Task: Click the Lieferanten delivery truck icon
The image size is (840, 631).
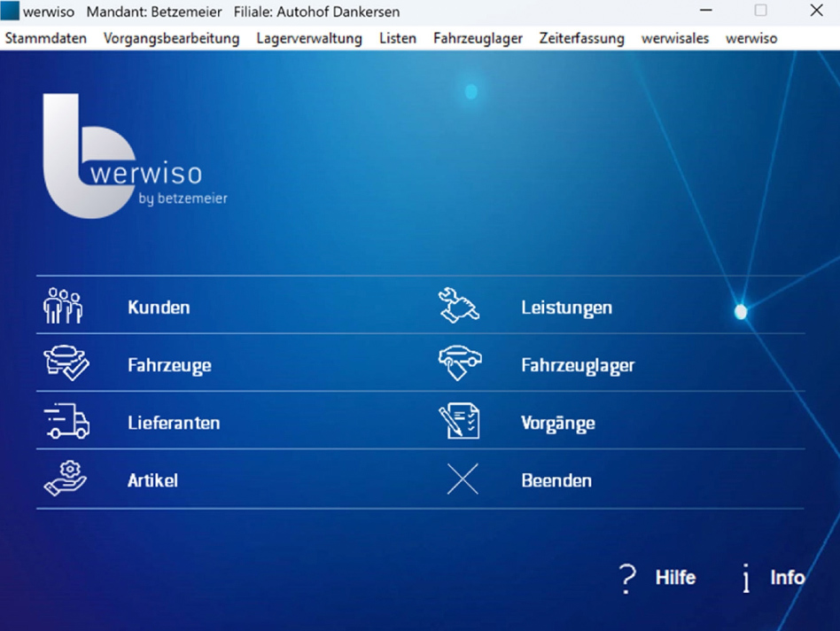Action: tap(66, 421)
